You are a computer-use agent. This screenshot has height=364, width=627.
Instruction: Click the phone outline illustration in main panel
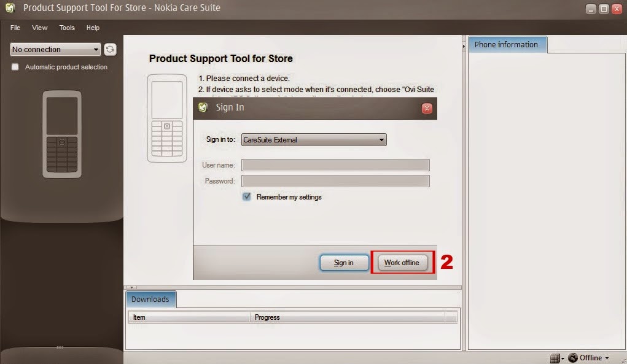click(x=167, y=118)
